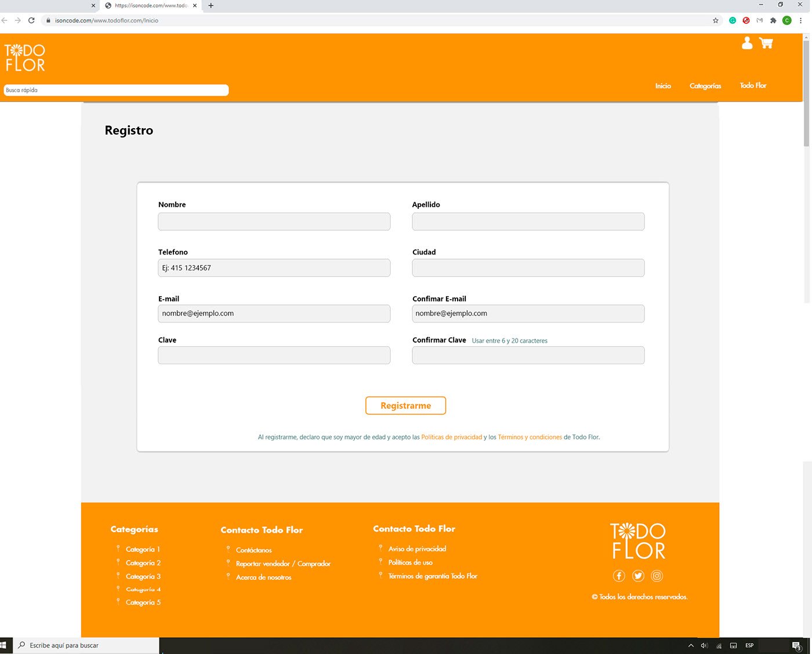Go to Inicio in navigation menu
Image resolution: width=812 pixels, height=654 pixels.
[x=663, y=86]
